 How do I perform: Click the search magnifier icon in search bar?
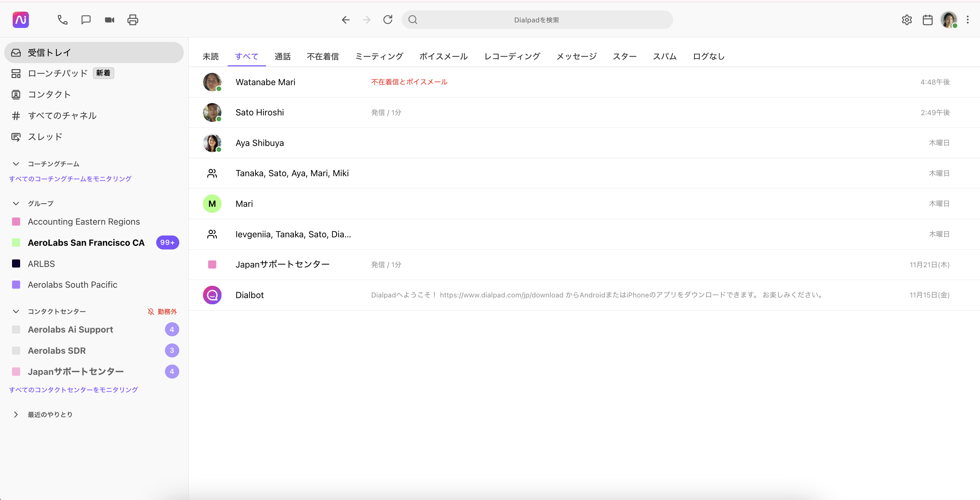[413, 20]
